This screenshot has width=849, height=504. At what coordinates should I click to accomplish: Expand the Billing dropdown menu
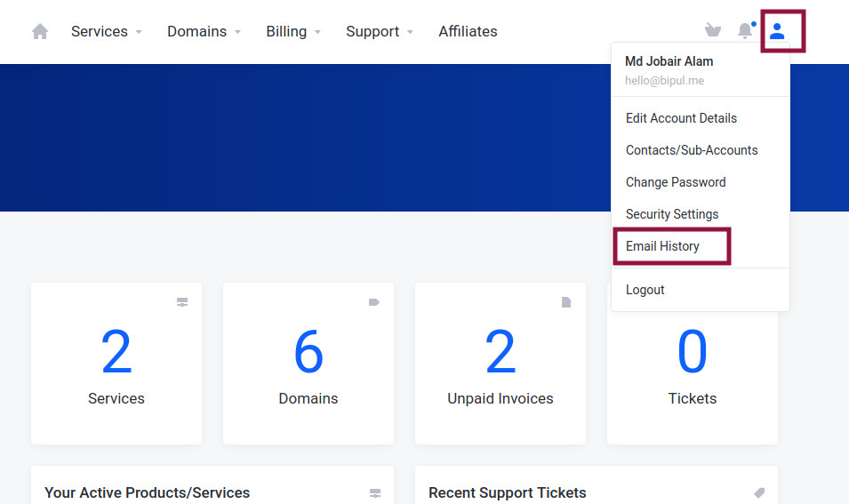(x=293, y=31)
